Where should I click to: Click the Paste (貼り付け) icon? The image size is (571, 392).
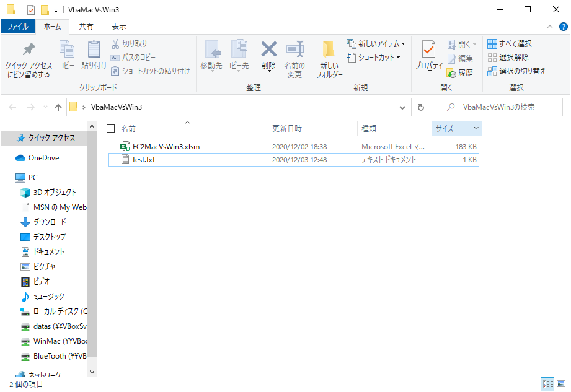94,50
